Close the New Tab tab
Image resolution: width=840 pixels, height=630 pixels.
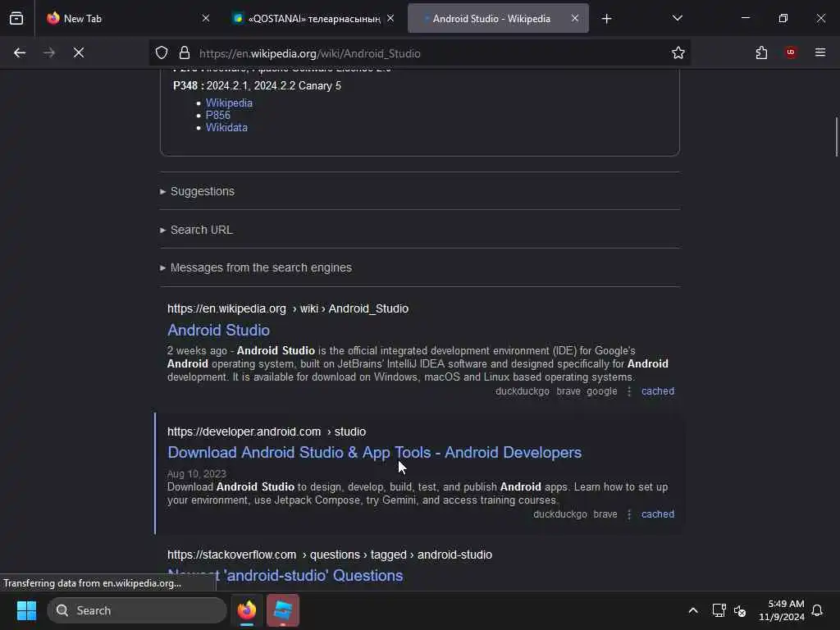[206, 18]
